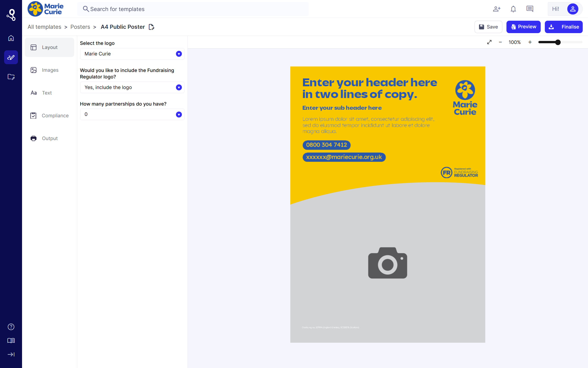Viewport: 588px width, 368px height.
Task: Click the xxxxxx@mariecurie.org.uk email pill
Action: point(344,157)
